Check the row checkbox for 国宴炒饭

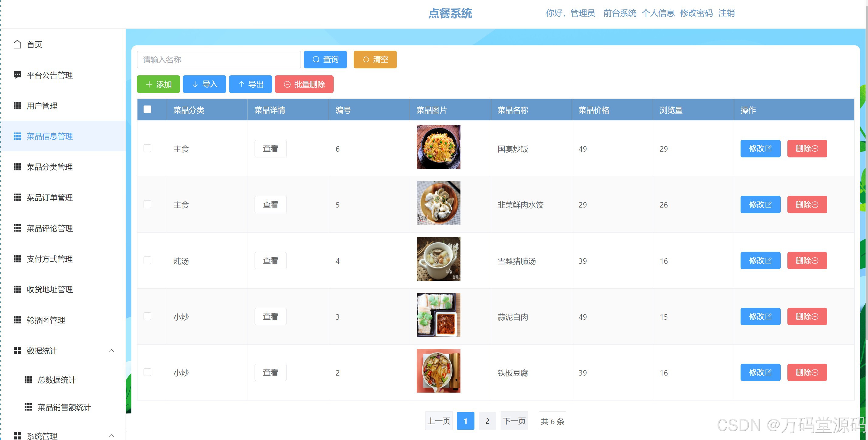147,149
